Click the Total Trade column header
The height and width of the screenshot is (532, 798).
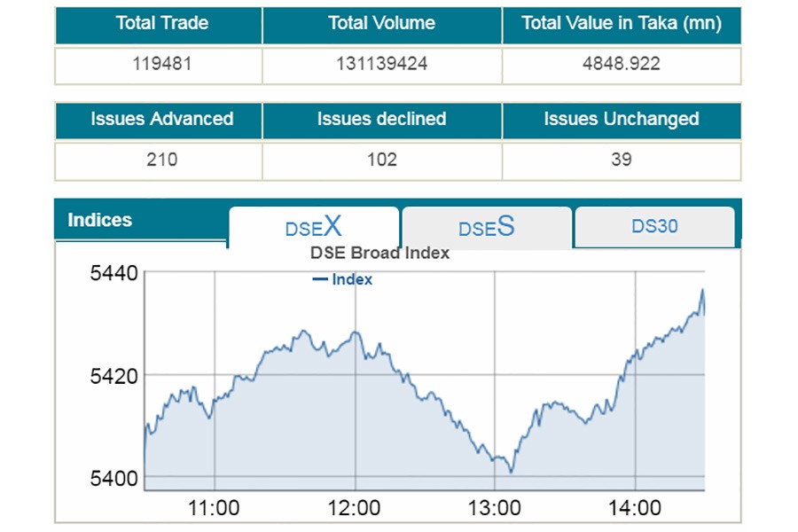pyautogui.click(x=160, y=24)
